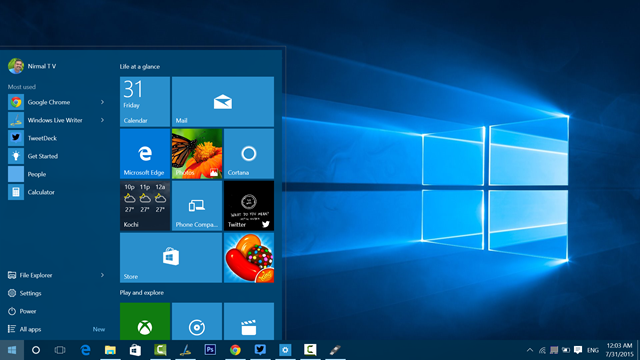Image resolution: width=640 pixels, height=360 pixels.
Task: Open the Calendar tile showing 31 Friday
Action: pos(145,102)
